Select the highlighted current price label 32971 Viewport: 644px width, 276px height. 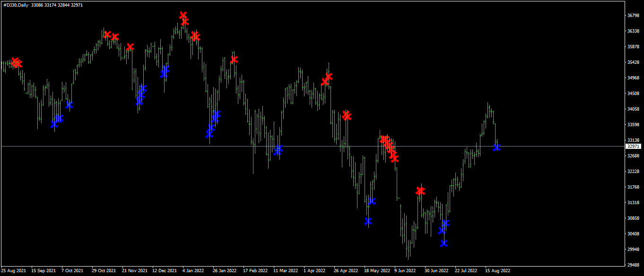tap(633, 147)
